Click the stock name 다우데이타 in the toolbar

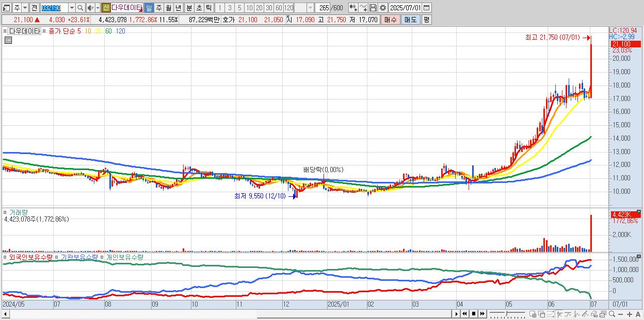point(126,8)
